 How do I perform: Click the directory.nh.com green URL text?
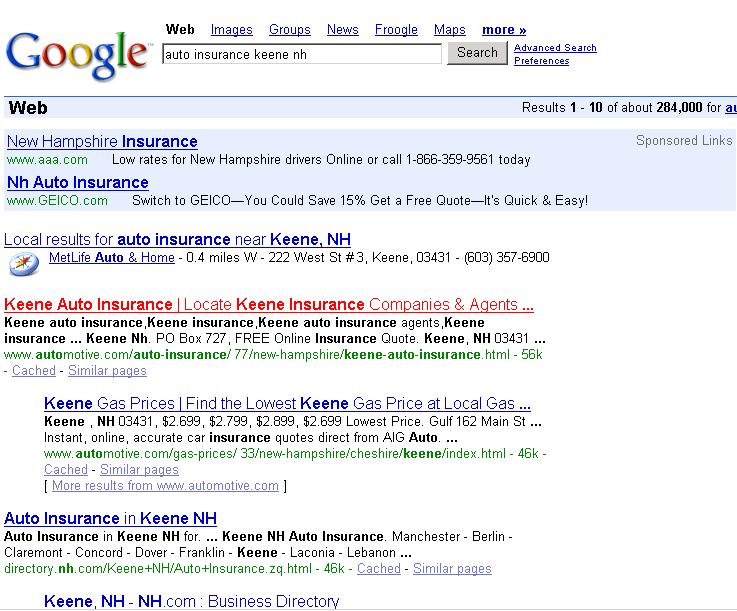158,569
